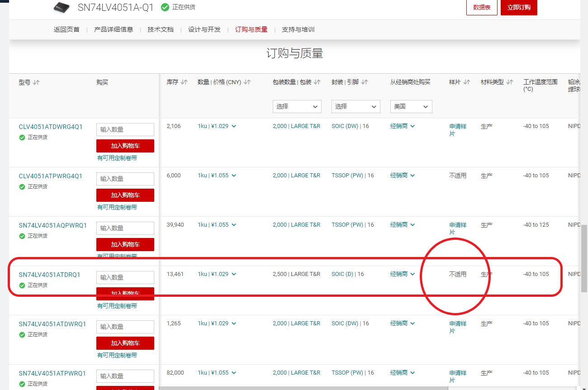Image resolution: width=588 pixels, height=390 pixels.
Task: Add CLV4051ATDWRG4Q1 to cart
Action: pos(125,146)
